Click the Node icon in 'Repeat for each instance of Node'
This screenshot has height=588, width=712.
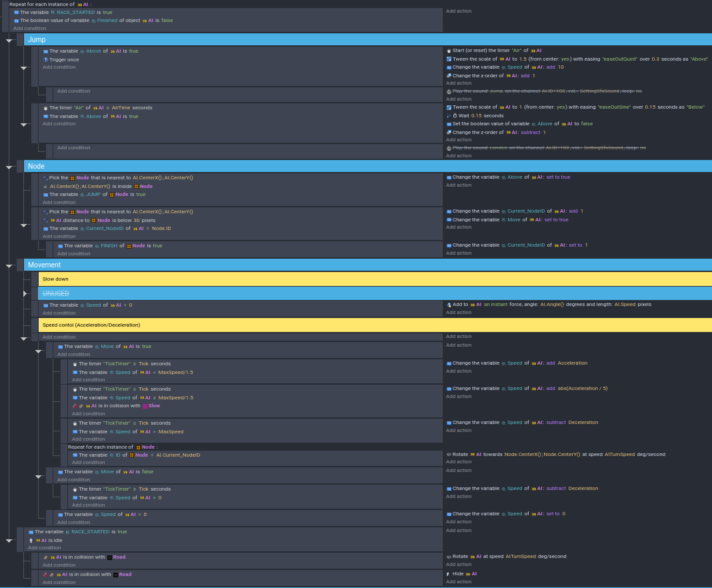pos(138,447)
